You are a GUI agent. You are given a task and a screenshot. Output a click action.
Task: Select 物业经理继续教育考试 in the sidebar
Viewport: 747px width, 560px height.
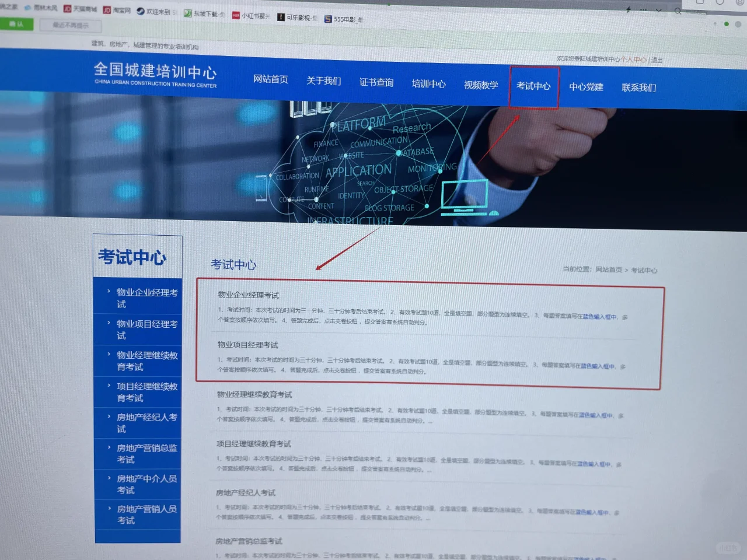pyautogui.click(x=138, y=361)
